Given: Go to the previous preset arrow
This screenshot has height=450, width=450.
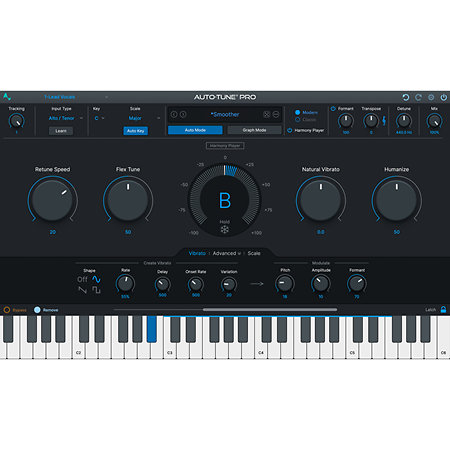Looking at the screenshot, I should [x=174, y=114].
